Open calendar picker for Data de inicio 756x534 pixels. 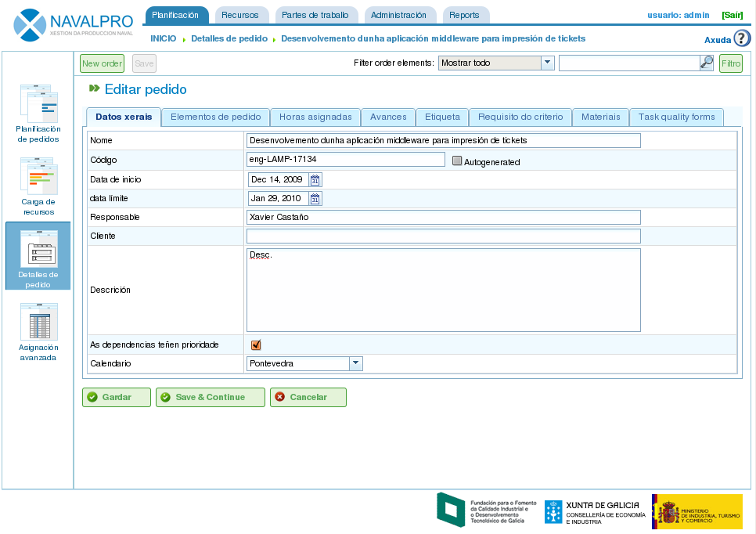coord(315,180)
